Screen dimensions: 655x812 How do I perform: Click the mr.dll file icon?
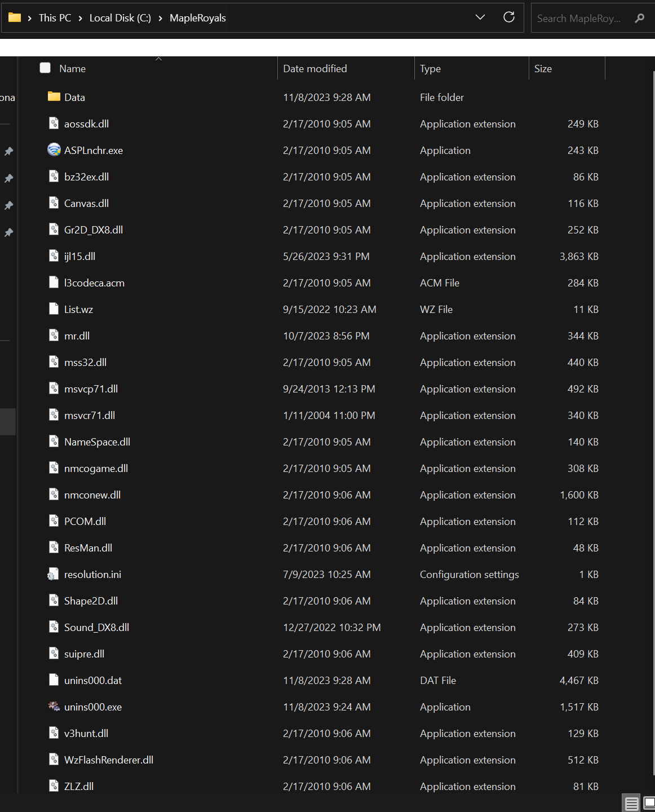point(54,336)
